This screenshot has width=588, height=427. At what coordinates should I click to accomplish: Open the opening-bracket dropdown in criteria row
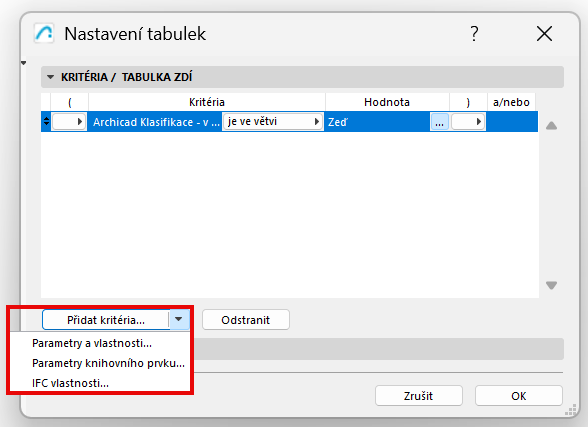(69, 121)
